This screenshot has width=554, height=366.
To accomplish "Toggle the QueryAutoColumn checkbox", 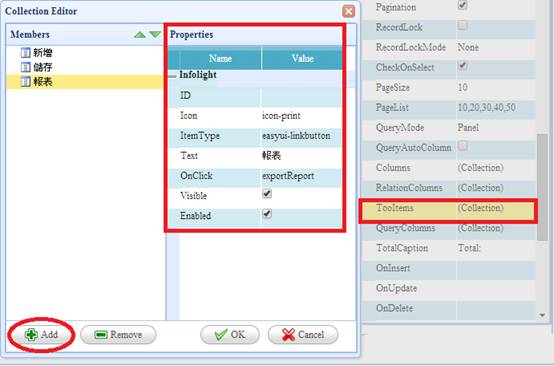I will 462,146.
